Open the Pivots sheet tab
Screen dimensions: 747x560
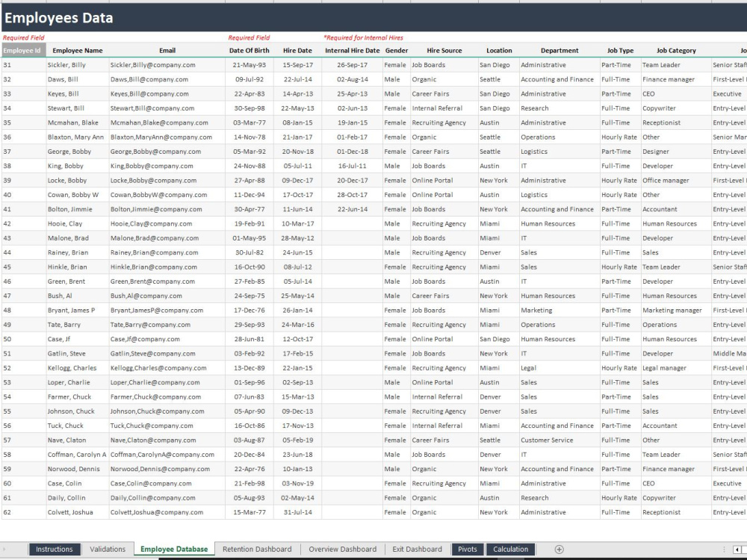[x=467, y=549]
